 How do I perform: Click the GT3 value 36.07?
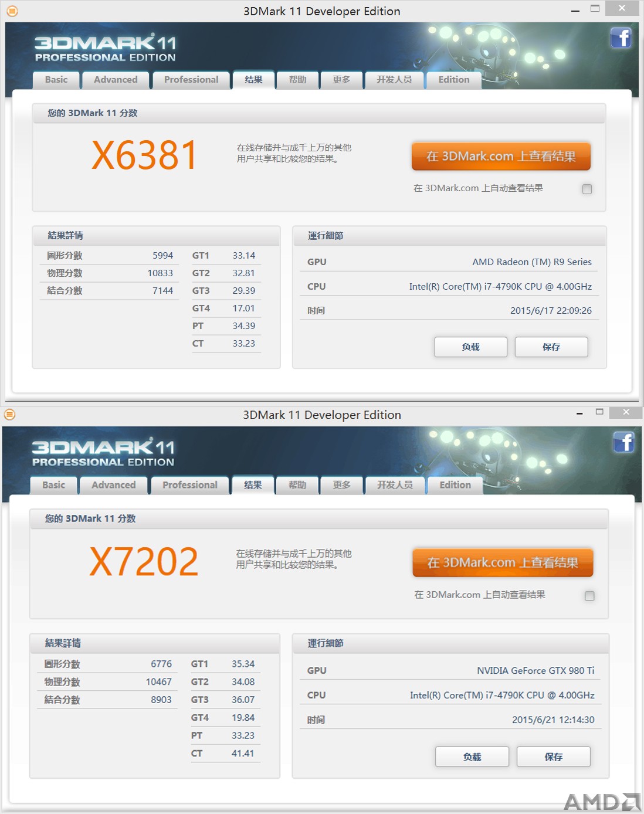coord(243,700)
